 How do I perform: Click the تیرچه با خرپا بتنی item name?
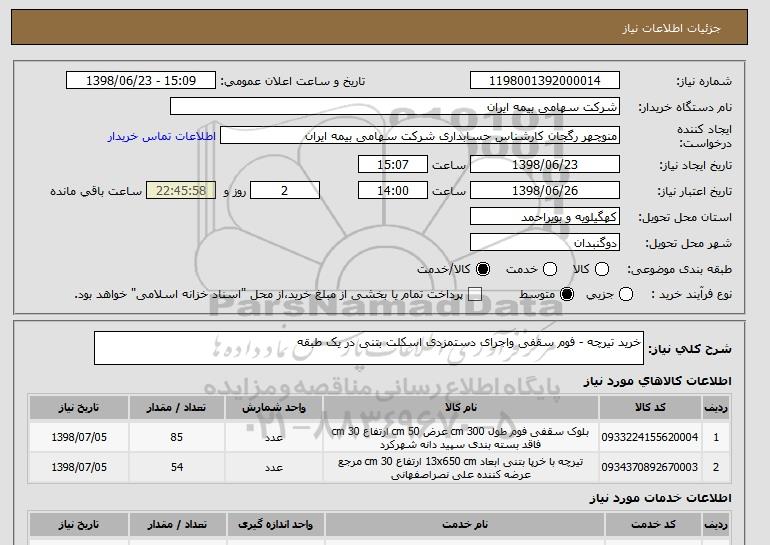[x=461, y=468]
